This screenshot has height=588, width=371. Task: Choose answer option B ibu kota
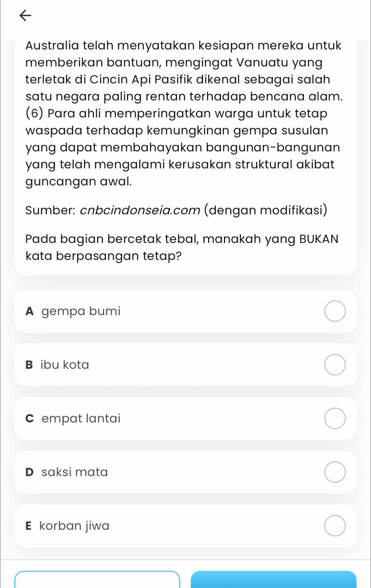coord(185,365)
